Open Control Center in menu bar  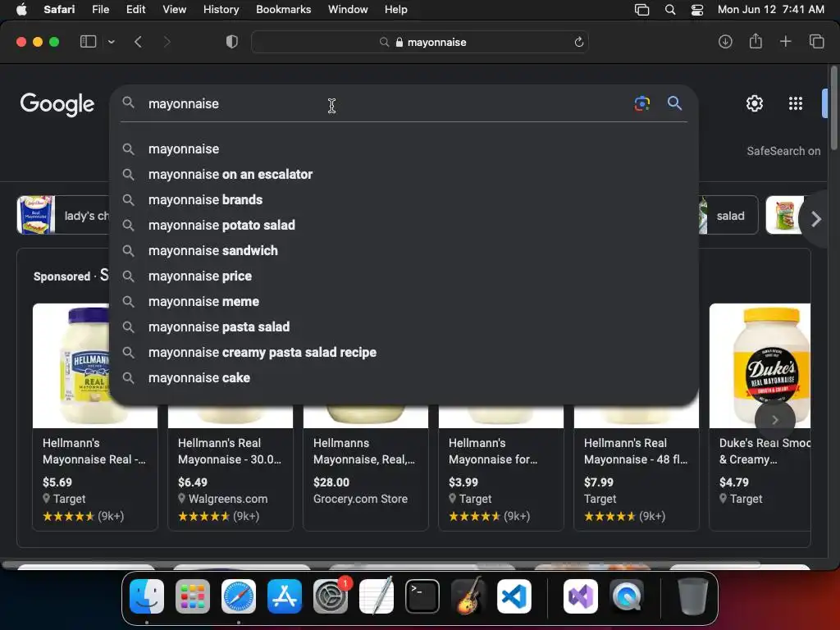tap(697, 10)
